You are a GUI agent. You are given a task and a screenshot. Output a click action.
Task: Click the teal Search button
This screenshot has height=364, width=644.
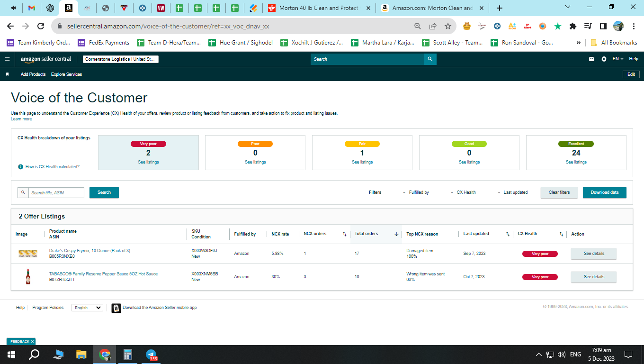point(104,192)
